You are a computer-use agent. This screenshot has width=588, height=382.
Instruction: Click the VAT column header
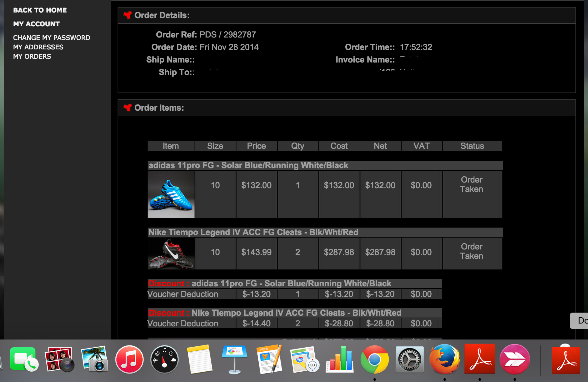pos(422,146)
